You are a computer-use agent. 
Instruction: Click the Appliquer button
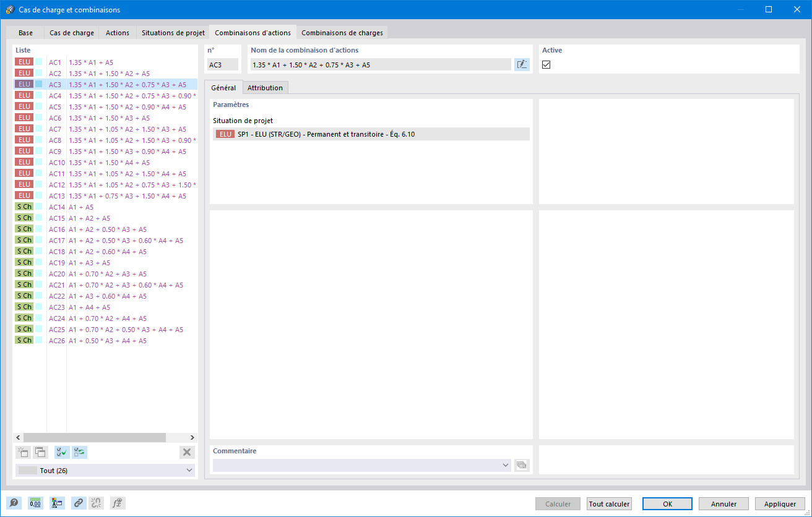(x=780, y=504)
